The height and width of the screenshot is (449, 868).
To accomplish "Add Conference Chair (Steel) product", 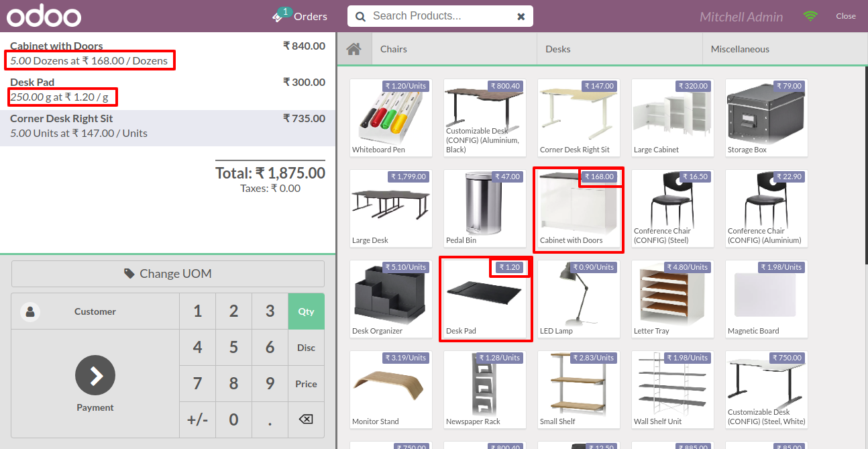I will pos(673,209).
